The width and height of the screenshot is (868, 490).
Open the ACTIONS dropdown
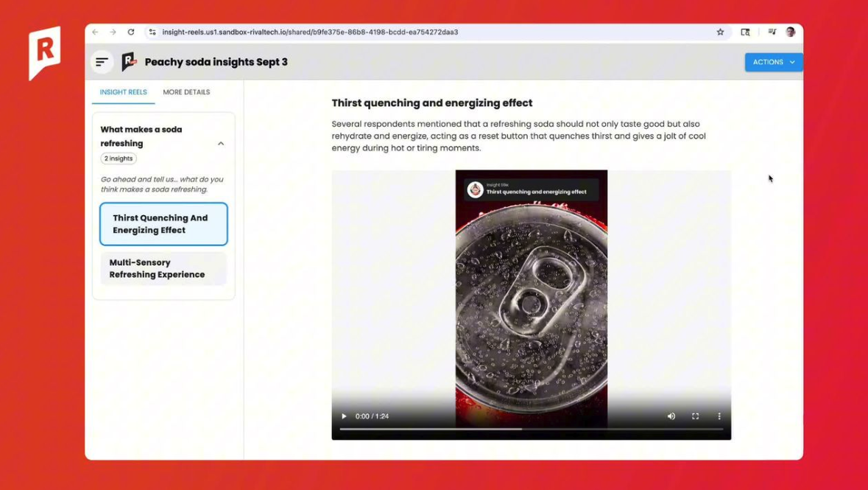click(773, 62)
